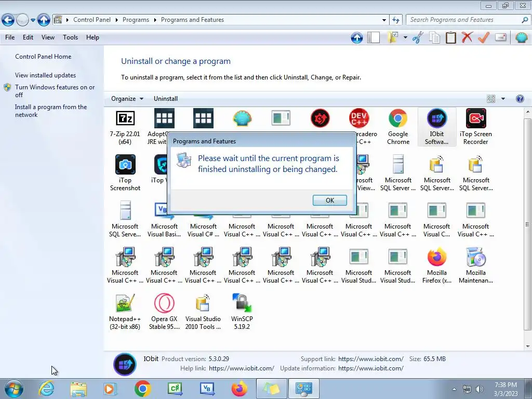Expand the address bar history dropdown
The height and width of the screenshot is (399, 532).
(384, 20)
